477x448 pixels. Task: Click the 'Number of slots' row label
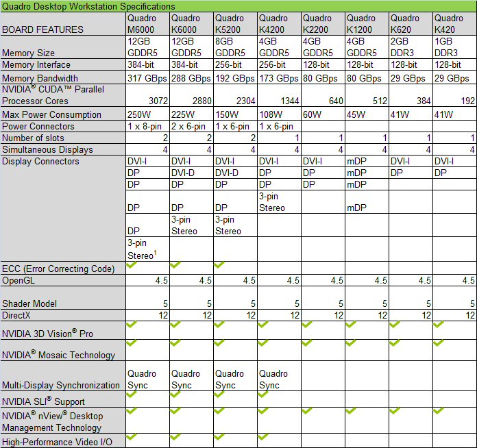pyautogui.click(x=33, y=138)
